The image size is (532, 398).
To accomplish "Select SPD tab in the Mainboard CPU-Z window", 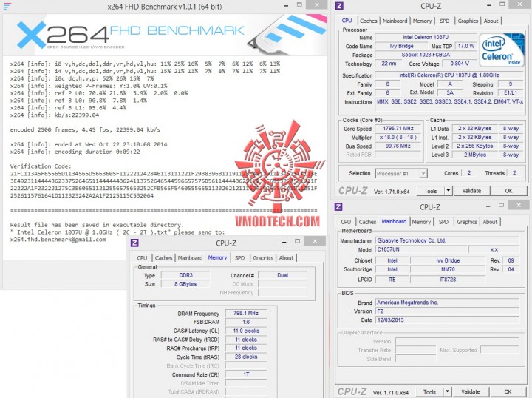I will (443, 222).
